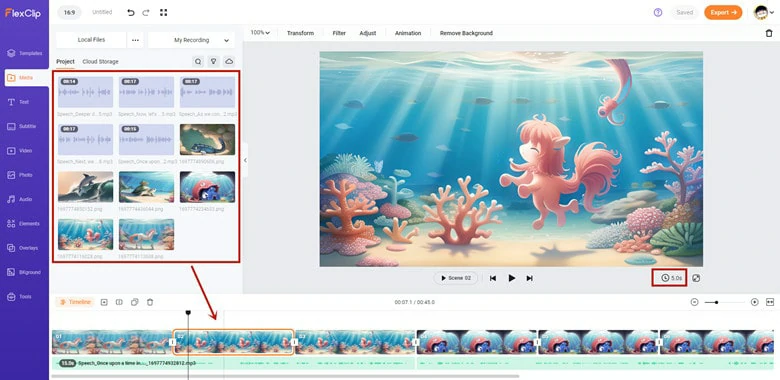Switch to the Project tab
This screenshot has width=780, height=380.
tap(65, 62)
